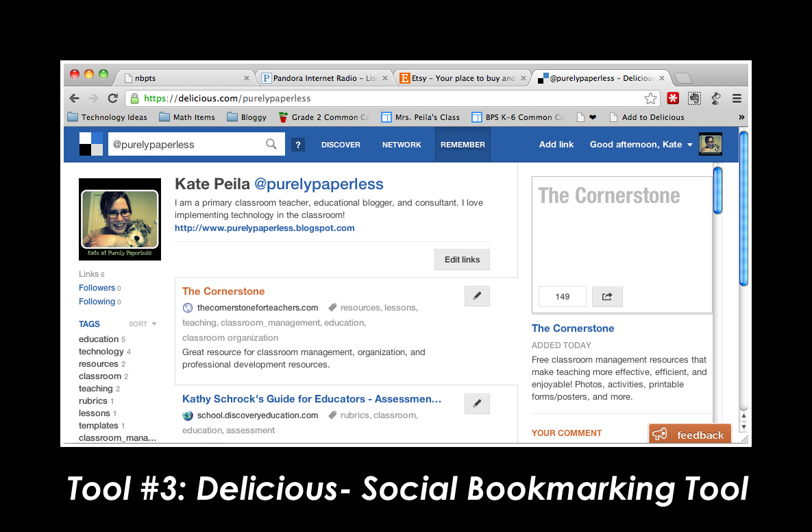Screen dimensions: 812x532
Task: Open the Chrome hamburger menu
Action: tap(737, 98)
